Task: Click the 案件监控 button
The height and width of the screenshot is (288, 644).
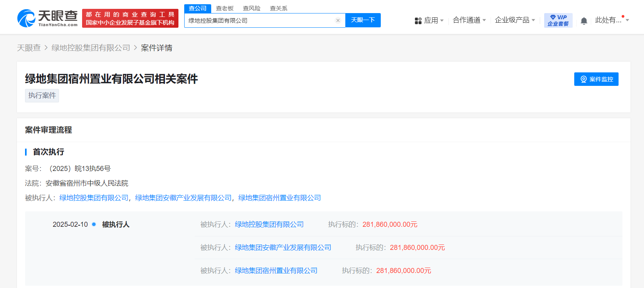Action: pyautogui.click(x=596, y=79)
